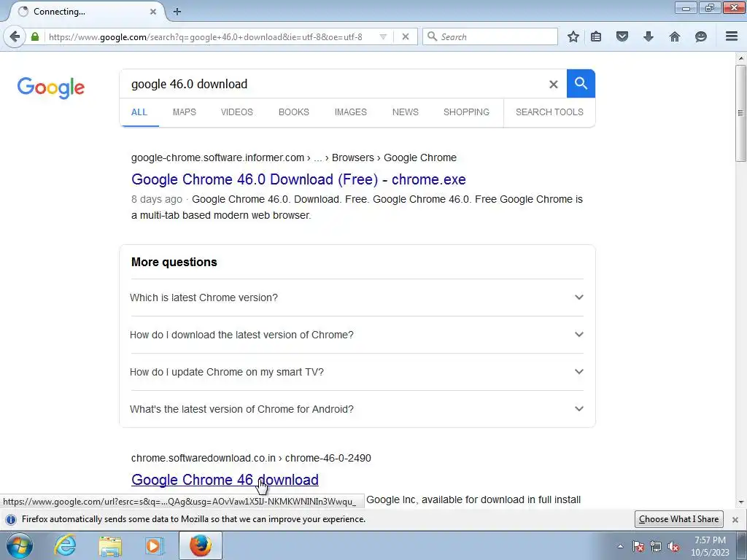This screenshot has height=560, width=747.
Task: Go to Firefox home page icon
Action: coord(675,36)
